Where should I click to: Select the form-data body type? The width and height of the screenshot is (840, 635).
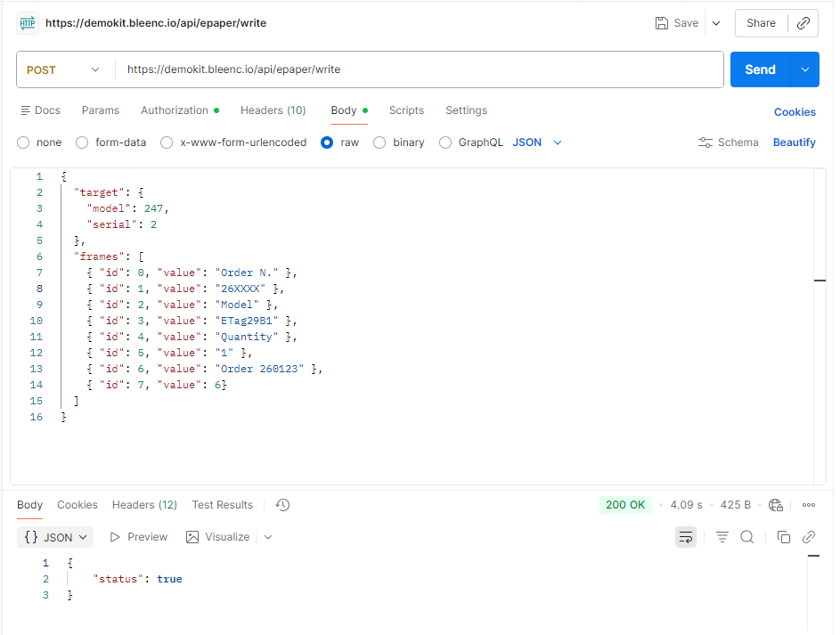click(x=110, y=142)
